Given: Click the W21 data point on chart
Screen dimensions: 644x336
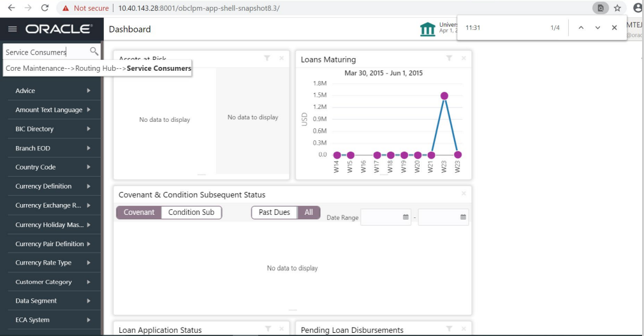Looking at the screenshot, I should [431, 155].
